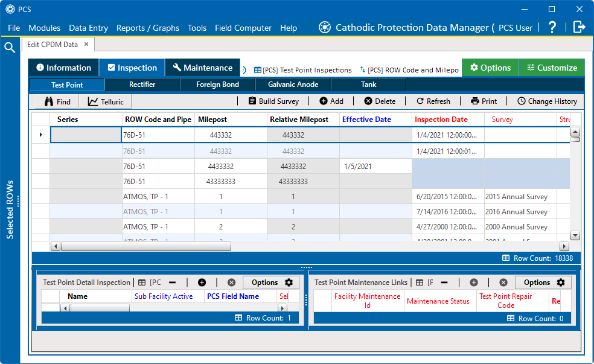
Task: Click the 2015 Annual Survey cell
Action: pos(520,197)
